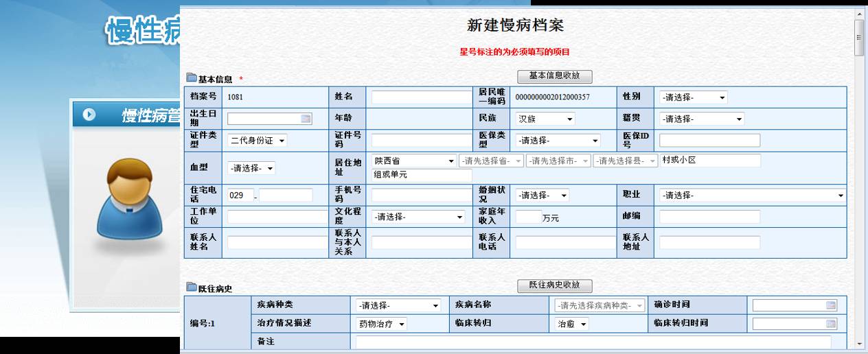Click the 基本信息 folder icon
The height and width of the screenshot is (354, 868).
coord(192,78)
